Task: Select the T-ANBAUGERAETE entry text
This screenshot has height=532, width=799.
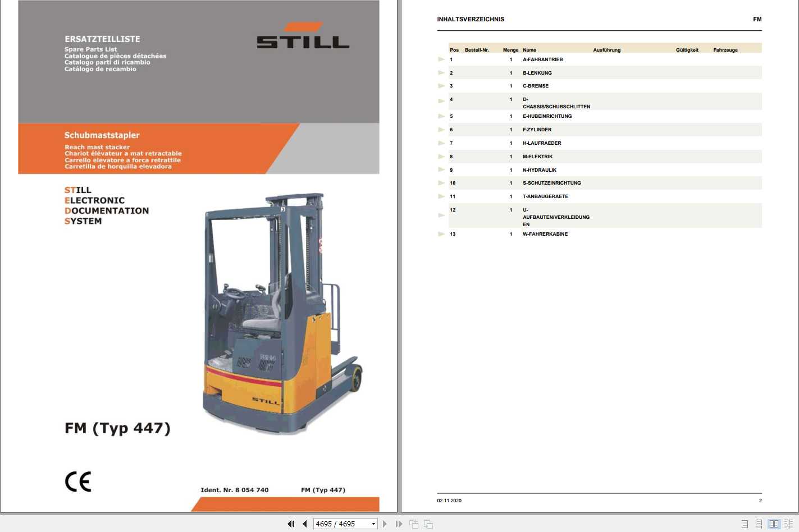Action: [x=545, y=196]
